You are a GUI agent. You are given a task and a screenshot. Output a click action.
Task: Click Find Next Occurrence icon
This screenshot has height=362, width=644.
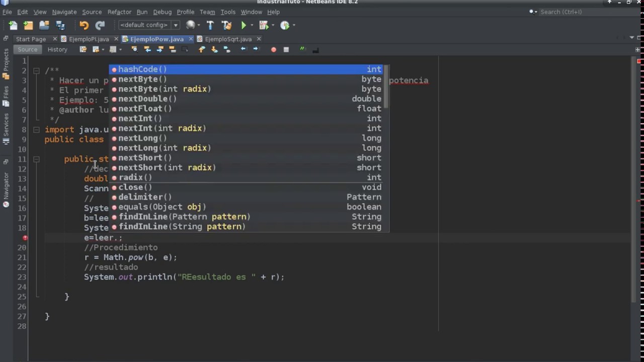click(160, 49)
